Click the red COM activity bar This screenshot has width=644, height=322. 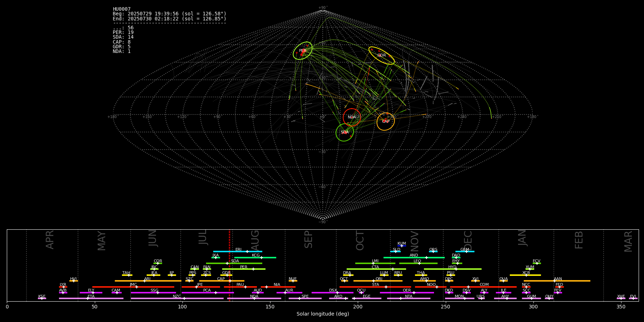[x=483, y=287]
